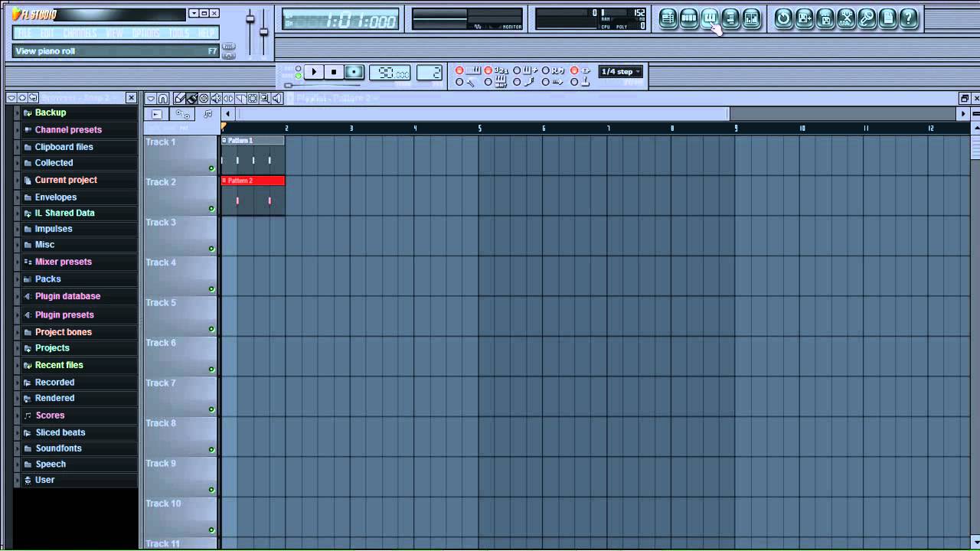The height and width of the screenshot is (551, 980).
Task: Mute Track 5 with its green light
Action: pyautogui.click(x=211, y=329)
